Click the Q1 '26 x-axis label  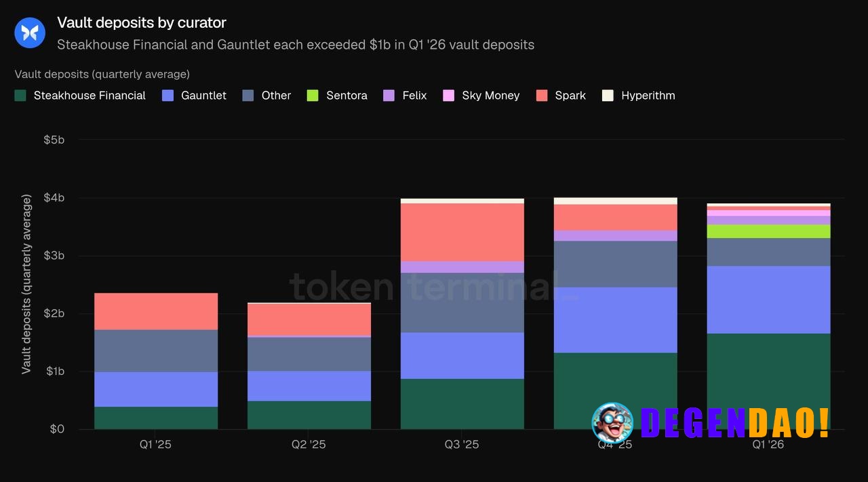click(768, 445)
